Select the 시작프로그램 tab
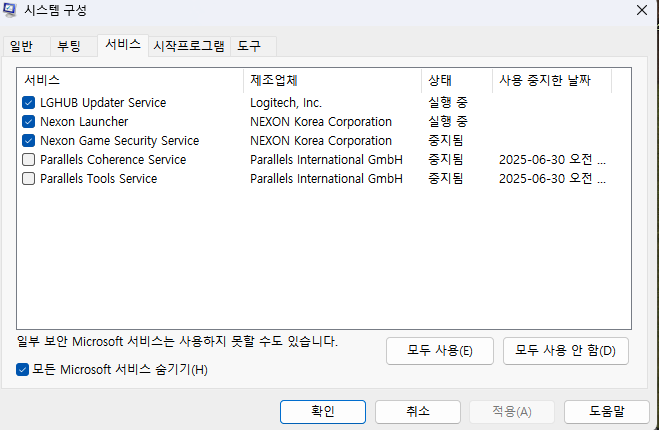659x430 pixels. click(x=188, y=46)
